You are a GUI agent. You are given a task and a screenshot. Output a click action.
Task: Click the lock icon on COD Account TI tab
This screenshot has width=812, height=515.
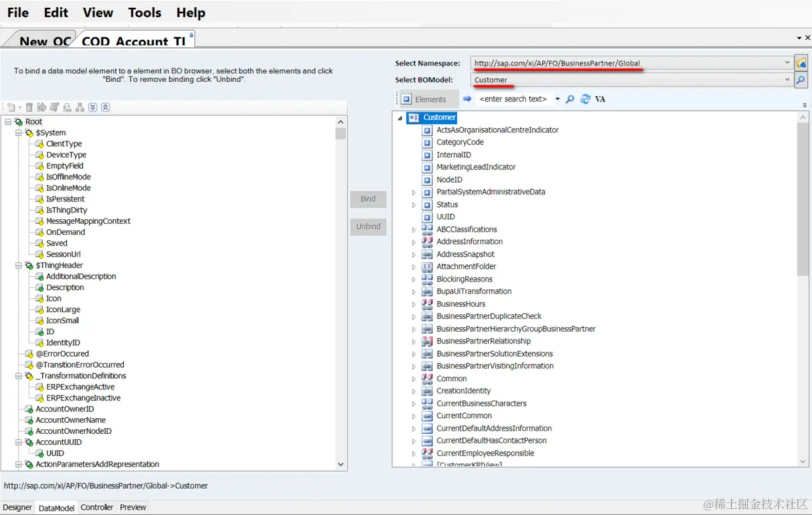click(191, 35)
